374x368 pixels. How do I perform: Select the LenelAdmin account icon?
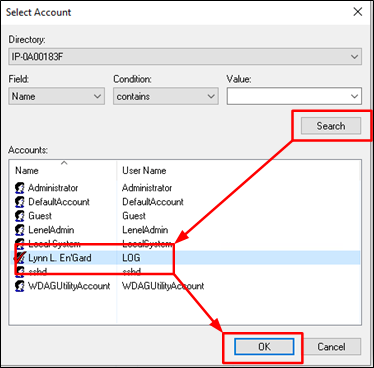20,230
